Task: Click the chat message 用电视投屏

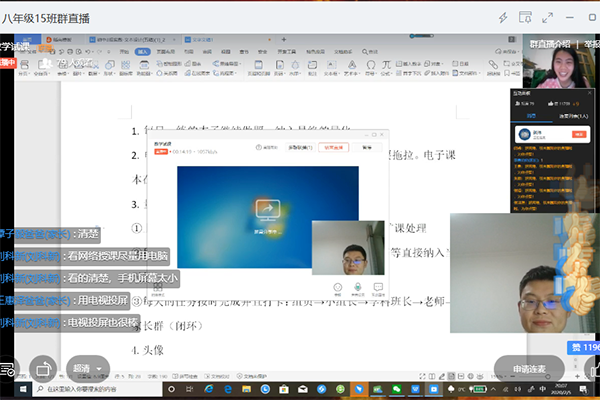Action: [103, 300]
